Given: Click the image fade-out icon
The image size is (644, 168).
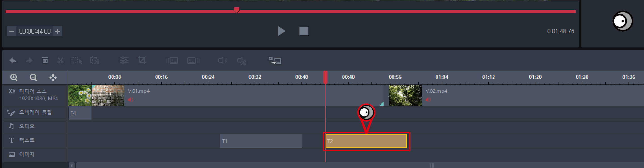Looking at the screenshot, I should pos(193,60).
